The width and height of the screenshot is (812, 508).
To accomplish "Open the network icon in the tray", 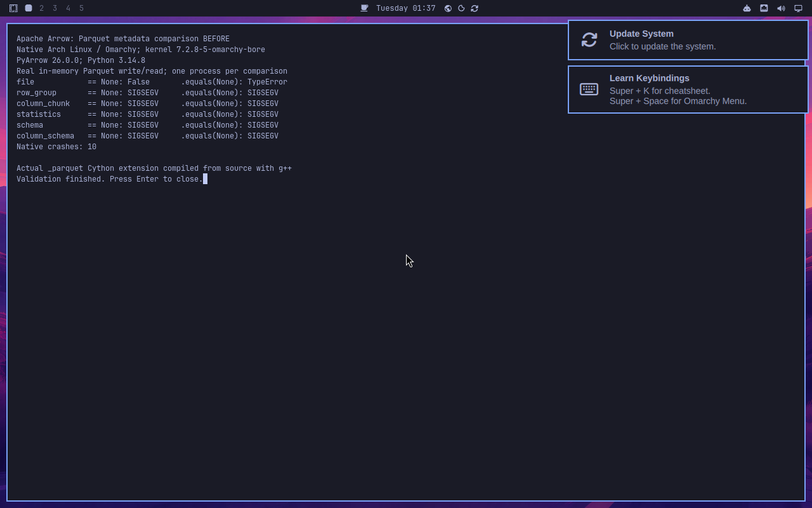I will coord(764,8).
